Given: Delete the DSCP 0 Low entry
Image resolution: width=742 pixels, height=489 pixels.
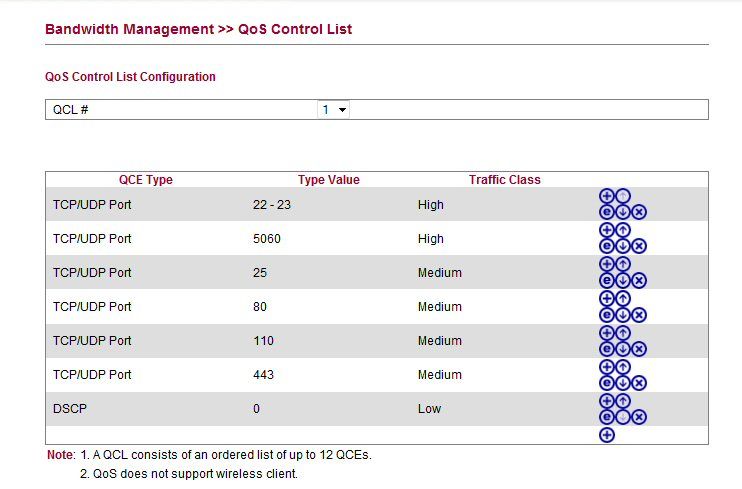Looking at the screenshot, I should 639,417.
